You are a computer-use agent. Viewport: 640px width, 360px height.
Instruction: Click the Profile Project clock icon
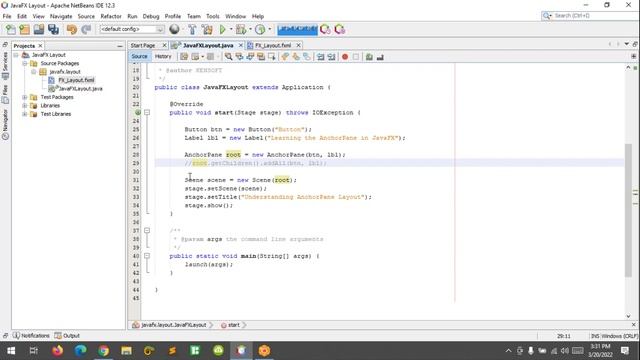(260, 29)
